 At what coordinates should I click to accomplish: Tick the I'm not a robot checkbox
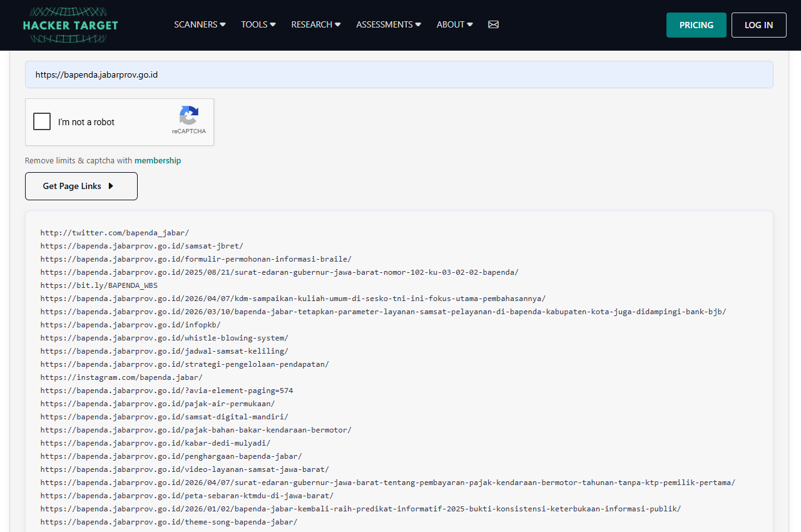[x=42, y=121]
